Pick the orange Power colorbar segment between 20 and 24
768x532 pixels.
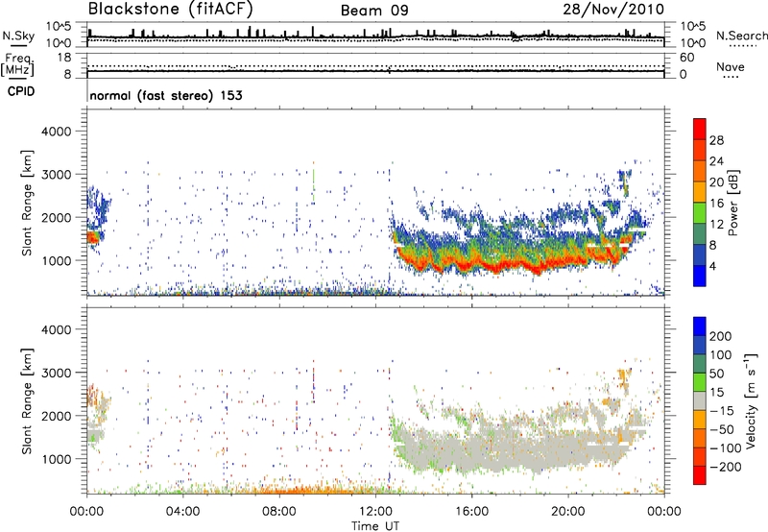pyautogui.click(x=700, y=172)
